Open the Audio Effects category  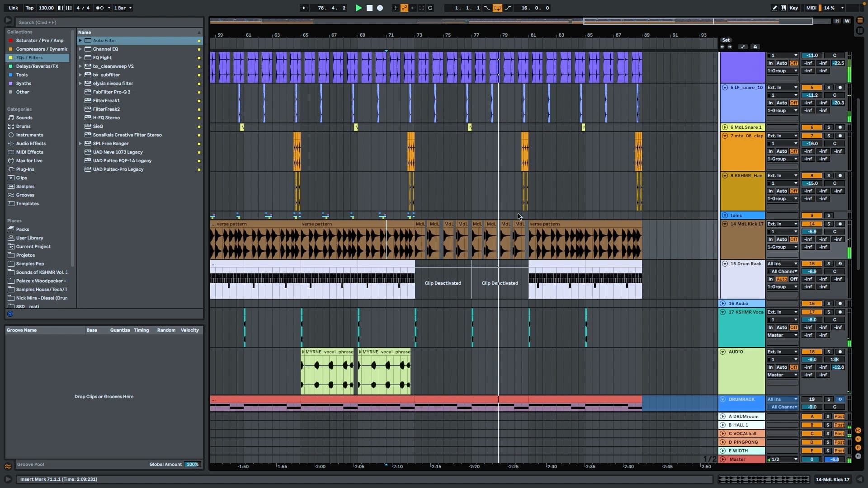31,144
